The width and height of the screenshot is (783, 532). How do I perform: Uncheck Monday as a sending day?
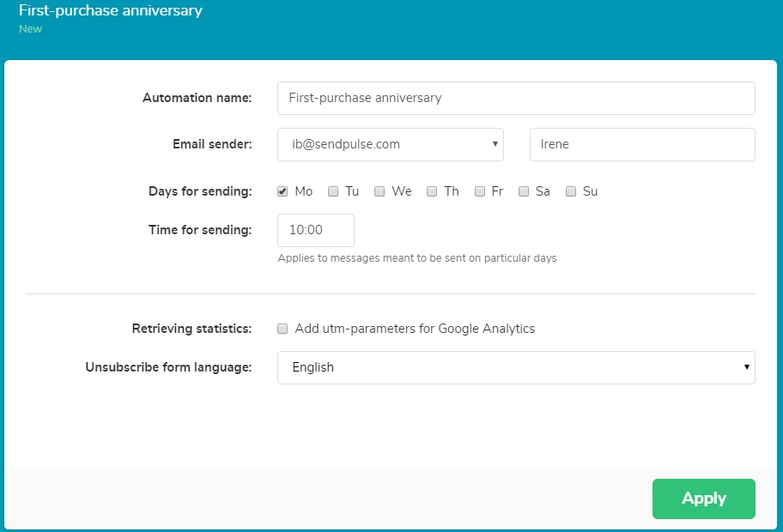pyautogui.click(x=282, y=191)
